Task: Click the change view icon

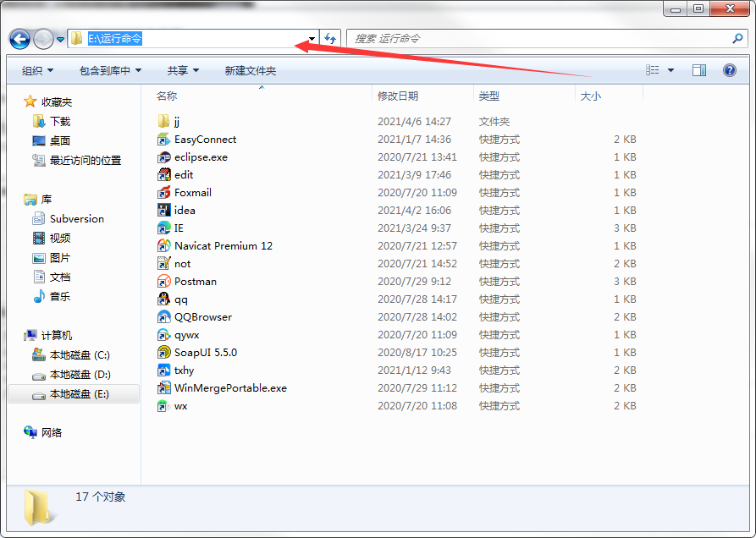Action: coord(653,70)
